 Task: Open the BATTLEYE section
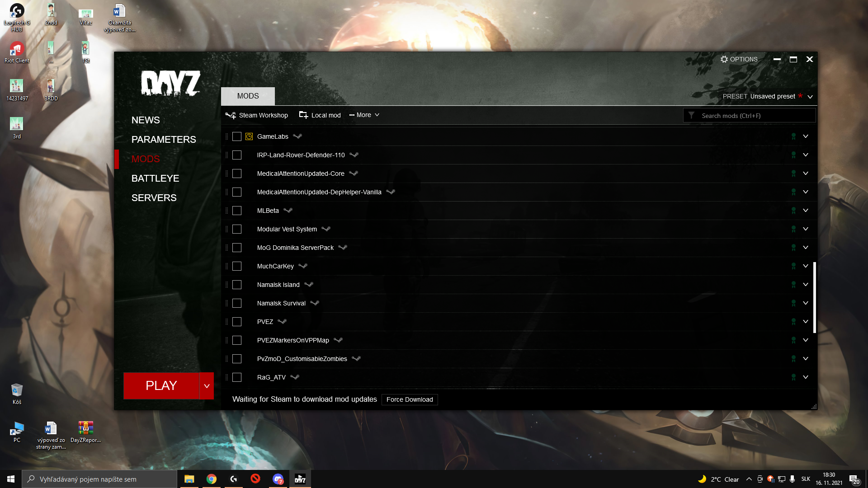coord(155,178)
